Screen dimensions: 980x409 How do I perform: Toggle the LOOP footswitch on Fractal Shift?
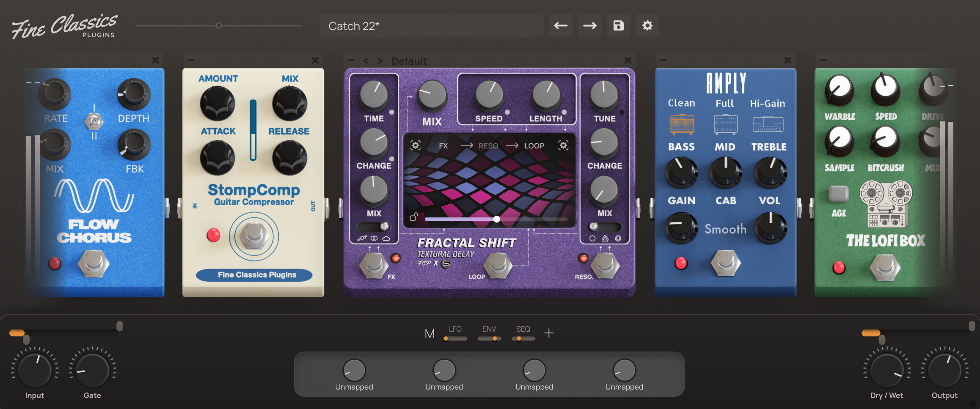(498, 266)
